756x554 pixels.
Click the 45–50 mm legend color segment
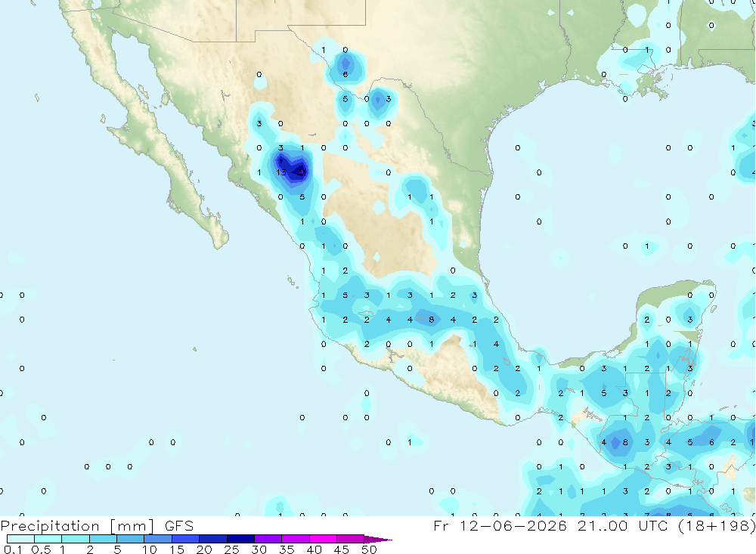coord(351,539)
